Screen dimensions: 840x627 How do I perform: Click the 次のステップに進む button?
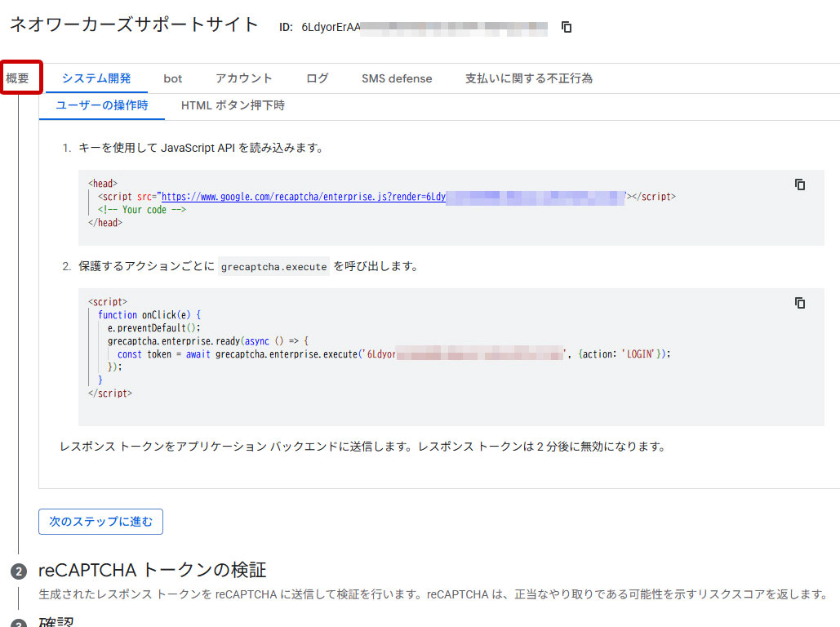pos(100,522)
